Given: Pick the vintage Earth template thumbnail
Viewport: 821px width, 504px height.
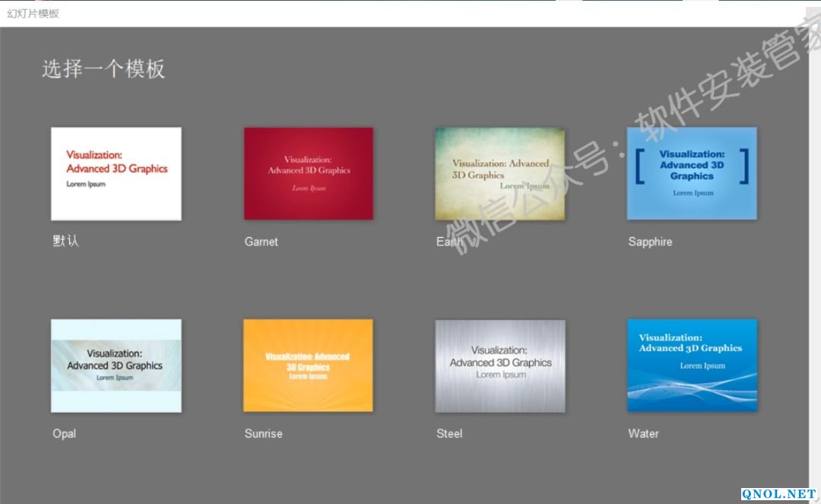Looking at the screenshot, I should coord(500,173).
